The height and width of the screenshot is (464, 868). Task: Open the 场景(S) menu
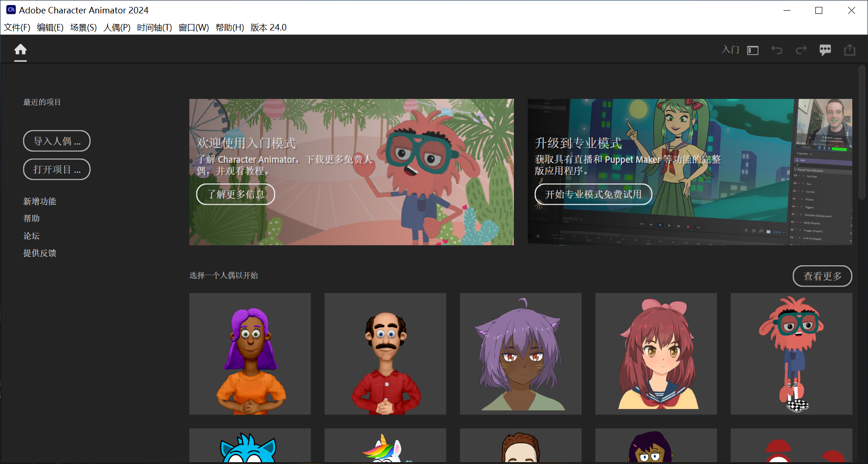coord(84,27)
